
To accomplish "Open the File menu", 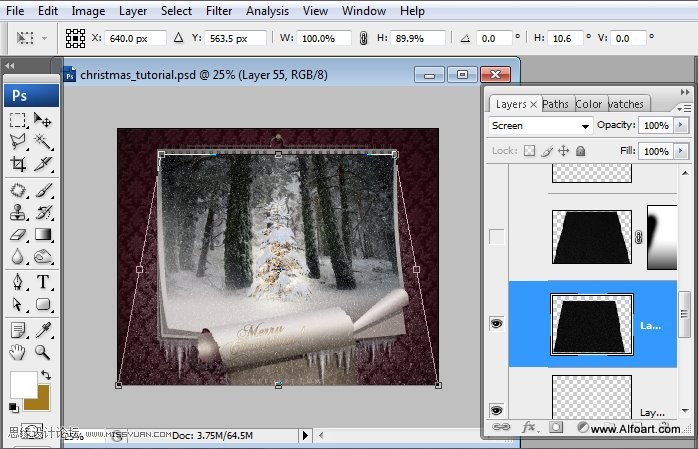I will pyautogui.click(x=15, y=11).
